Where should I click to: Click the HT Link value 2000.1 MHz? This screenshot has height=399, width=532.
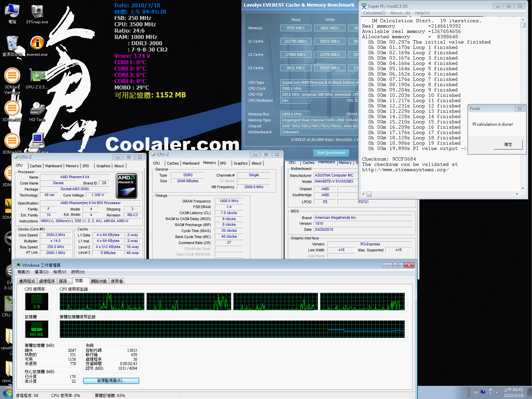click(x=56, y=253)
